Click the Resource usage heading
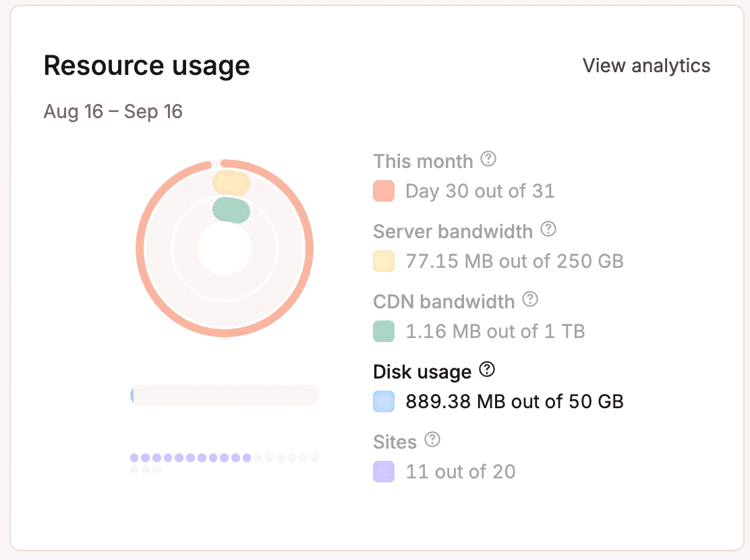Viewport: 750px width, 560px height. pos(146,65)
